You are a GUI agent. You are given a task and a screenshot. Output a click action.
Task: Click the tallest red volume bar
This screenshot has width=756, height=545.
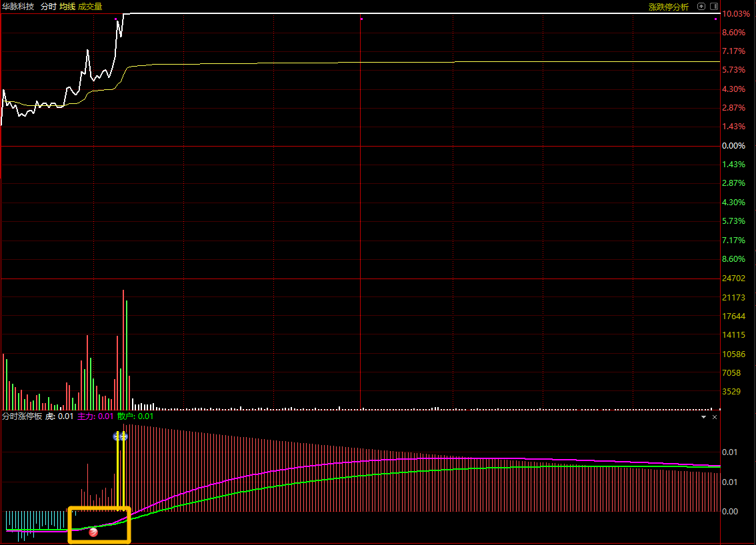[x=123, y=350]
